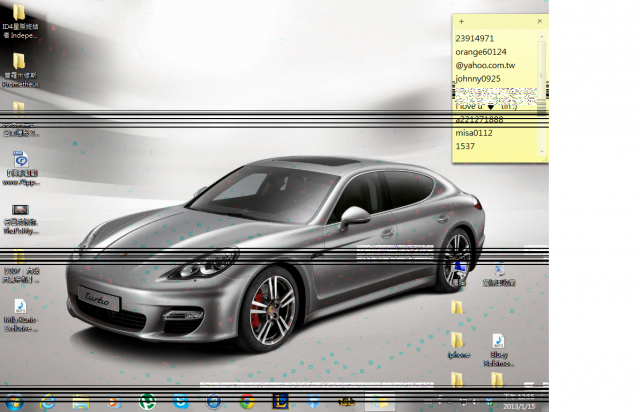Click misa0112 line in sticky note
This screenshot has height=412, width=640.
click(474, 133)
